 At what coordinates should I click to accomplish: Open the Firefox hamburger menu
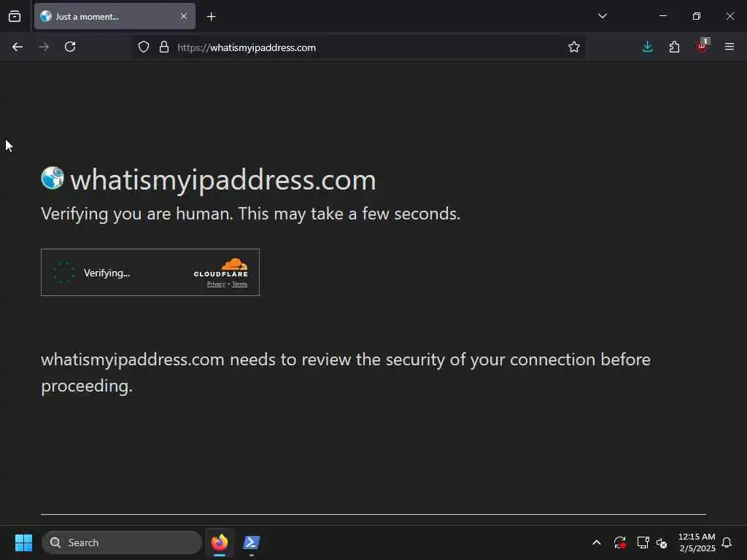729,47
